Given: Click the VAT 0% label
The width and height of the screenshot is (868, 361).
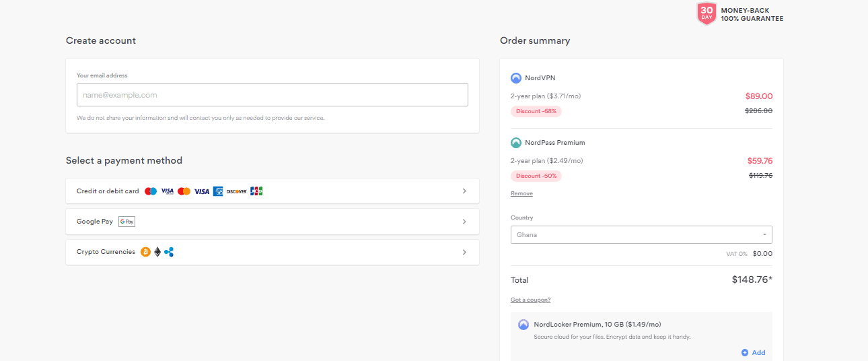Looking at the screenshot, I should tap(736, 254).
